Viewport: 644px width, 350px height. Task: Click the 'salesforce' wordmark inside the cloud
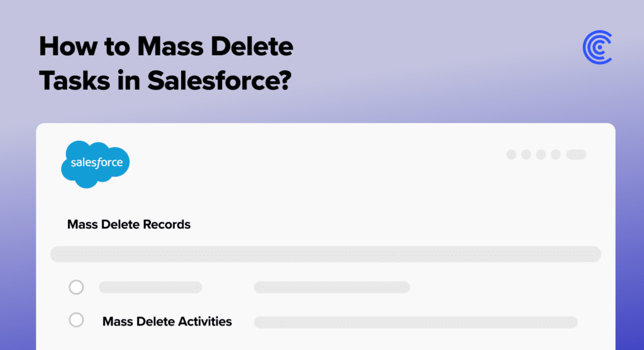(x=96, y=163)
